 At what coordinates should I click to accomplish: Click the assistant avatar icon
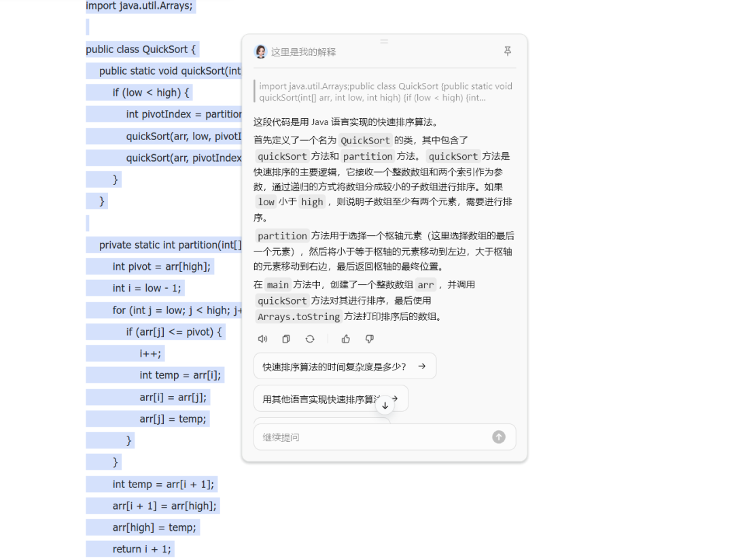click(x=260, y=52)
